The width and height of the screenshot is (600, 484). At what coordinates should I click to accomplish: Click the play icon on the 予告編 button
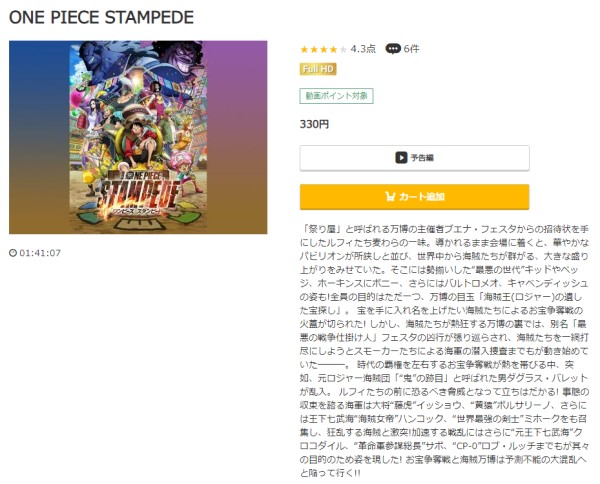[x=401, y=158]
